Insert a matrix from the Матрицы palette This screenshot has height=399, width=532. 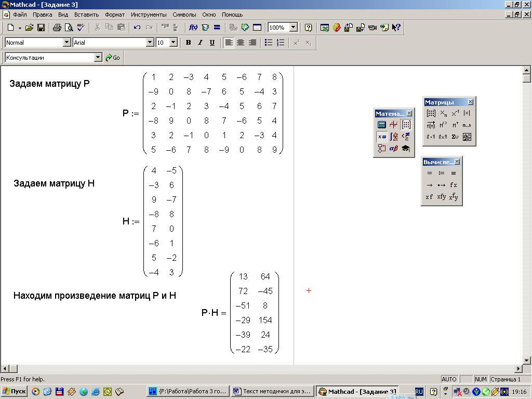tap(431, 113)
